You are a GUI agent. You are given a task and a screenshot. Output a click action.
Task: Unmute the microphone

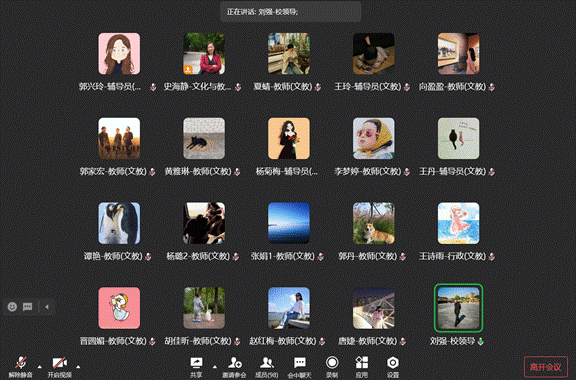pyautogui.click(x=21, y=367)
